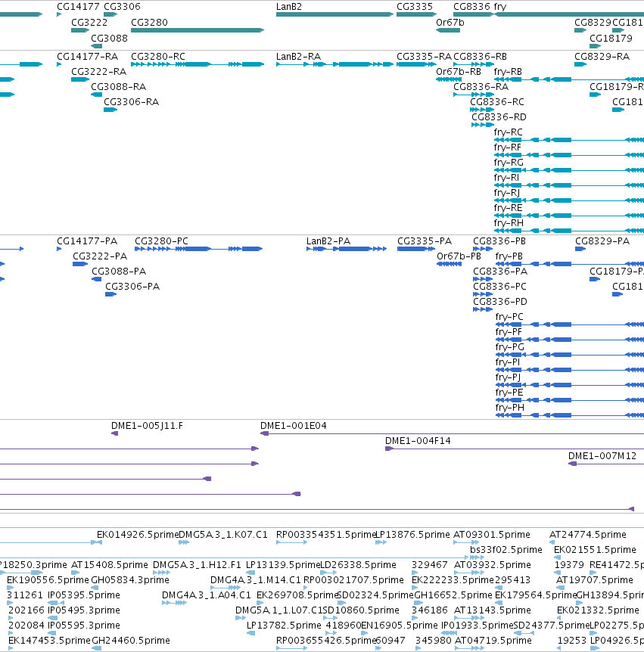Viewport: 644px width, 652px height.
Task: Click the CG14177 gene label
Action: pos(78,7)
